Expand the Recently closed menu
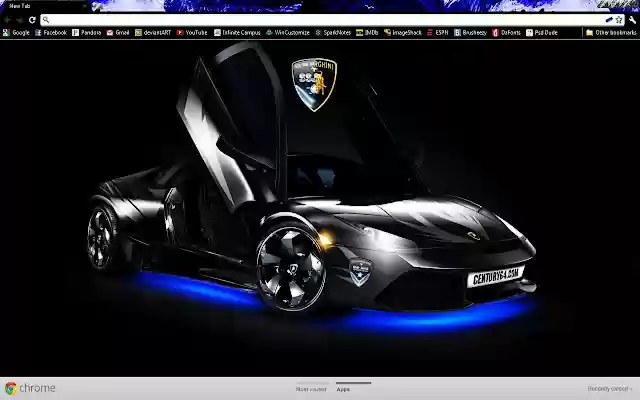 pos(610,389)
